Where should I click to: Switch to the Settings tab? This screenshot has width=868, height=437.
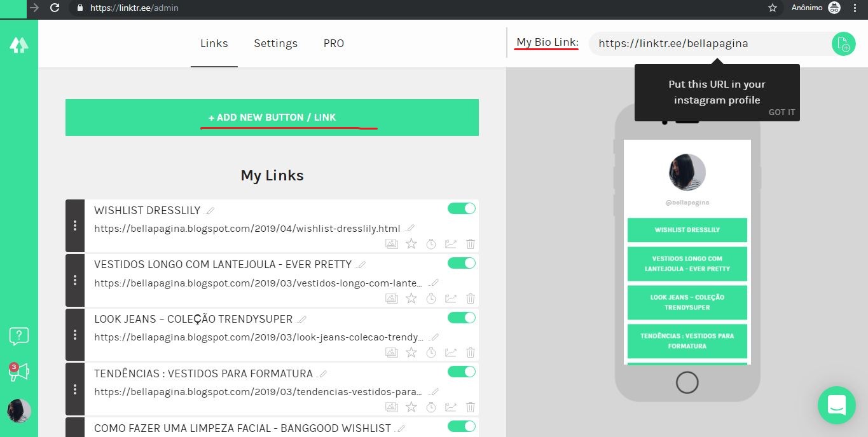point(275,43)
